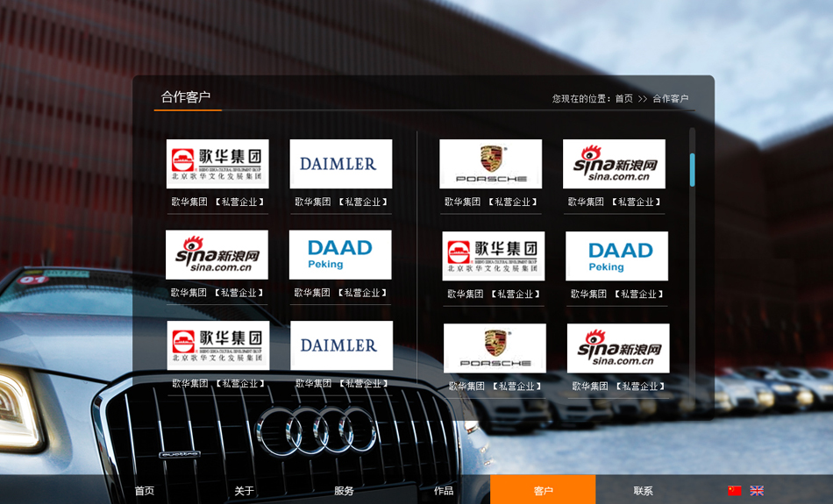Click caption under top-right sina logo

click(x=614, y=202)
